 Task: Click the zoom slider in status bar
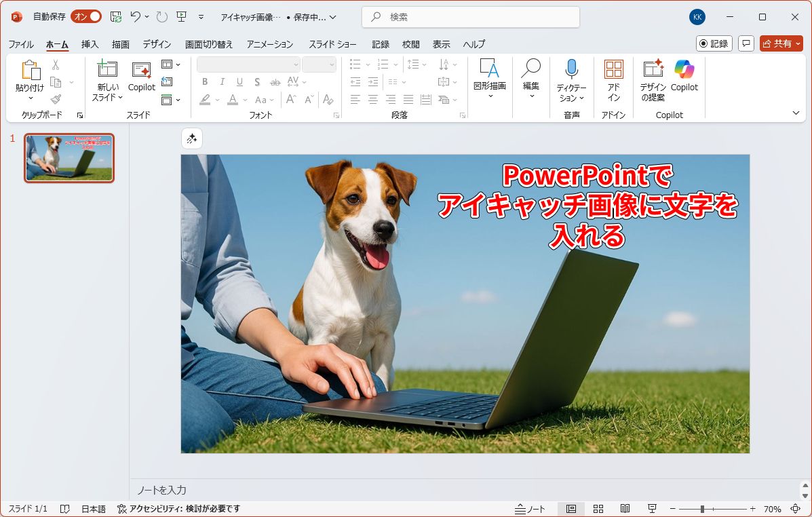(x=703, y=509)
